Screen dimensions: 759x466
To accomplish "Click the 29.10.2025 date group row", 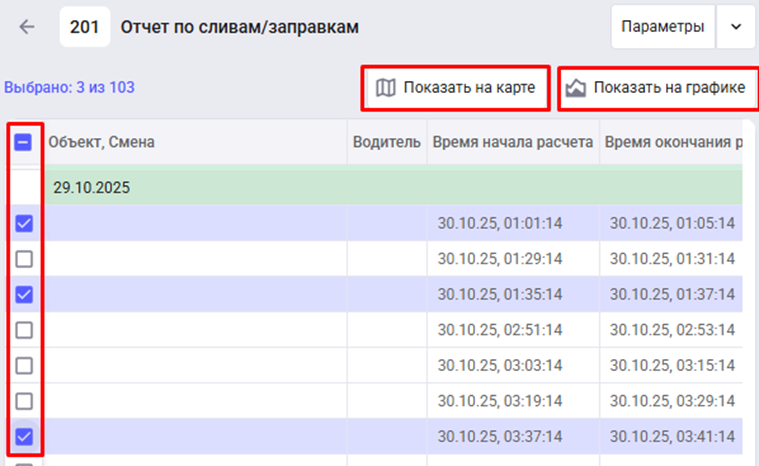I will point(92,187).
